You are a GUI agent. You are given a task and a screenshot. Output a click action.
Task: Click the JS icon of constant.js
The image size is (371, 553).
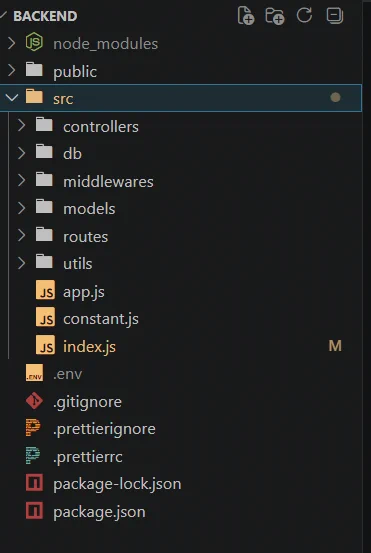click(45, 317)
